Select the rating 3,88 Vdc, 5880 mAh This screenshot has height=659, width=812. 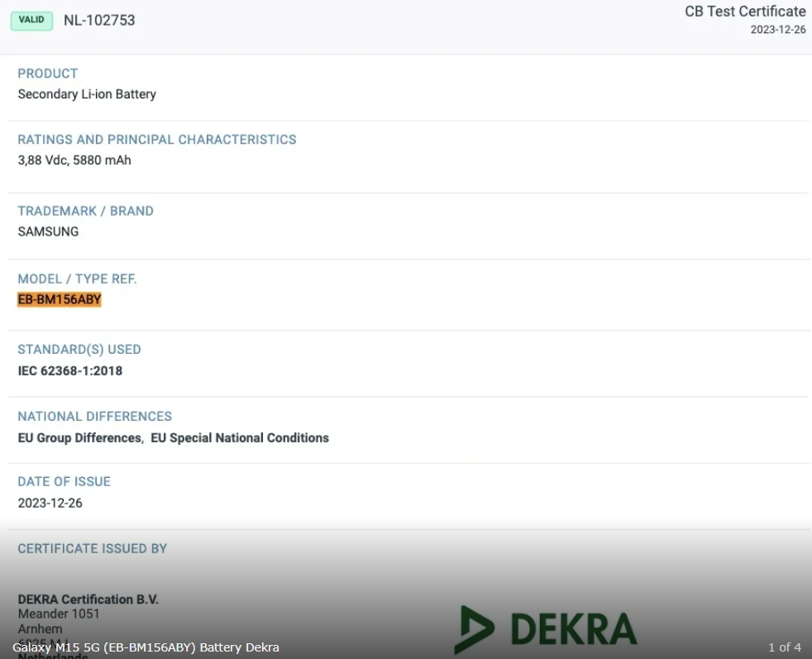(x=74, y=160)
